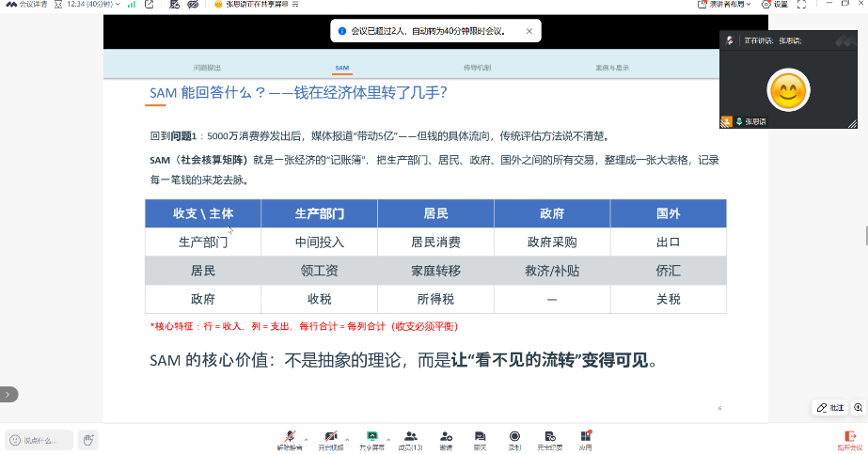Switch to the '传导机制' slide tab

[x=477, y=68]
